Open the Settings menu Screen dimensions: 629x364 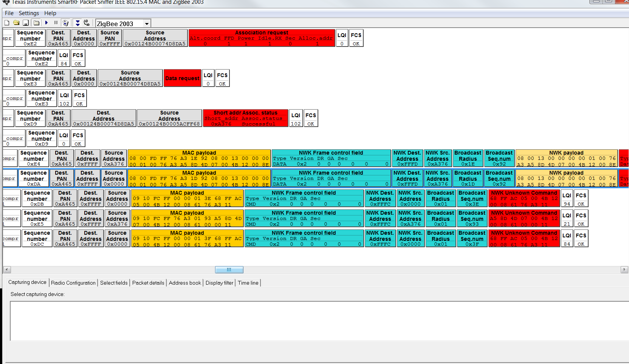29,13
